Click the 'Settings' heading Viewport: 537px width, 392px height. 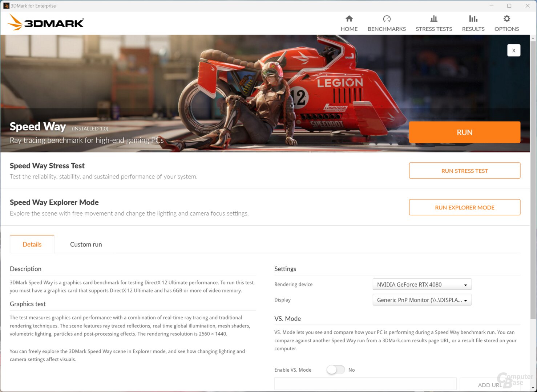285,269
